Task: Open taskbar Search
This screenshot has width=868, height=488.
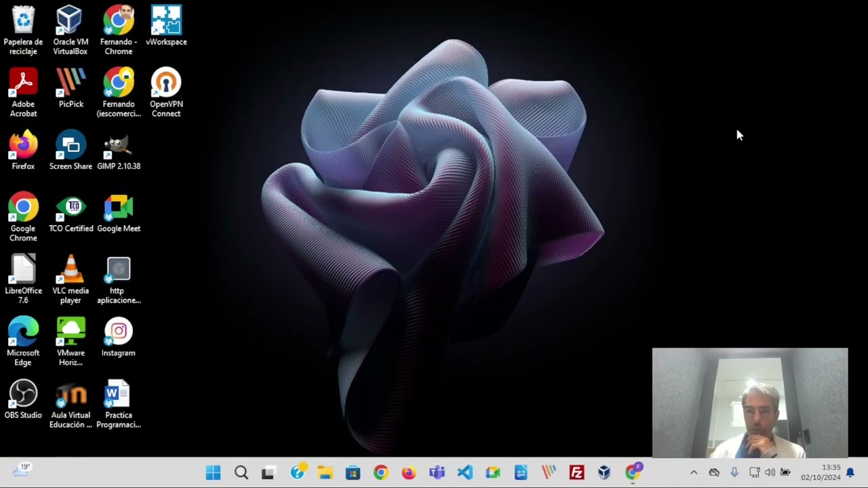Action: [x=241, y=472]
